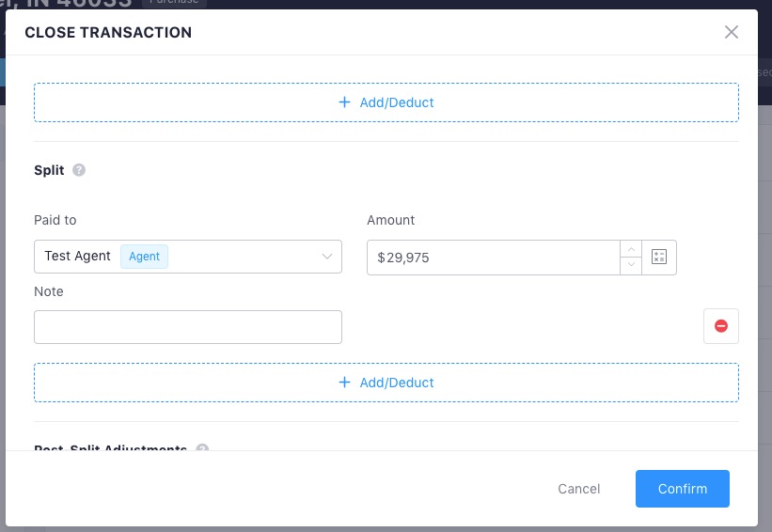Click the upper Add/Deduct button above Split
This screenshot has width=772, height=532.
(x=386, y=102)
